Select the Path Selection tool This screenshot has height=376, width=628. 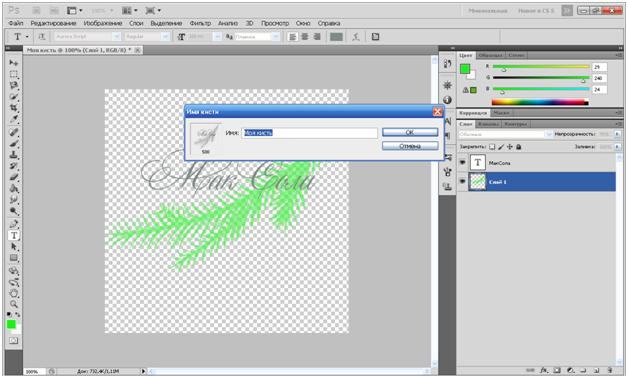click(x=14, y=247)
